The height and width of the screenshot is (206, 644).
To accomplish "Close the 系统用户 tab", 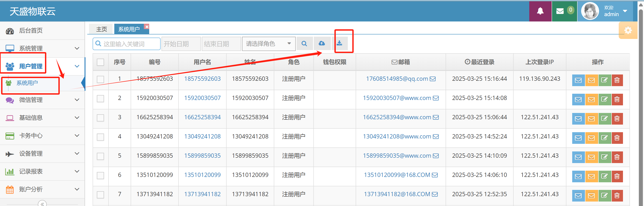I will point(147,26).
